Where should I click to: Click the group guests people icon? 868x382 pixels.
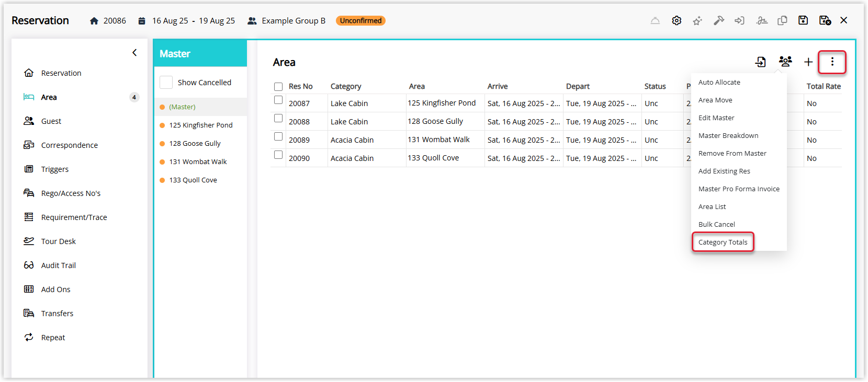pyautogui.click(x=785, y=62)
